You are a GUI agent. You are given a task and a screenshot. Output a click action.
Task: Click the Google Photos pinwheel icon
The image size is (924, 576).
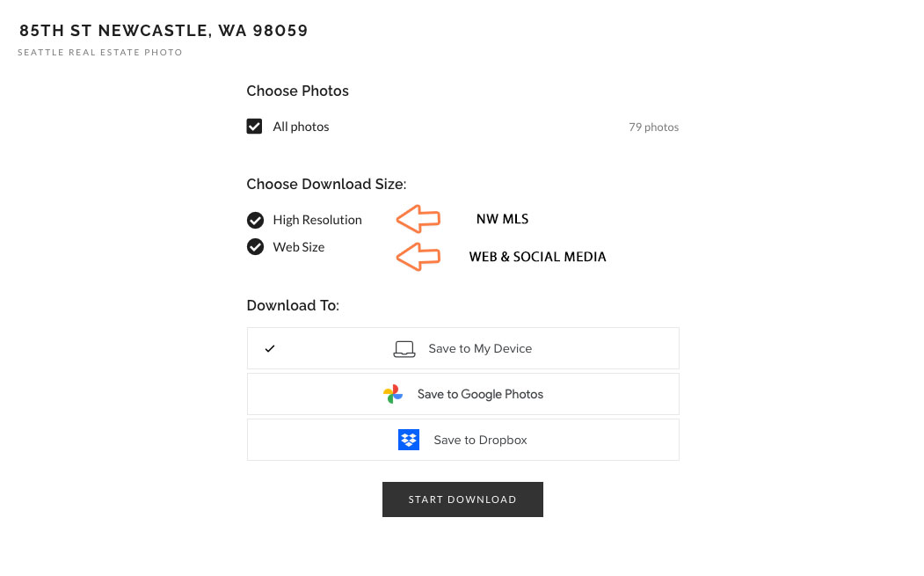coord(393,394)
